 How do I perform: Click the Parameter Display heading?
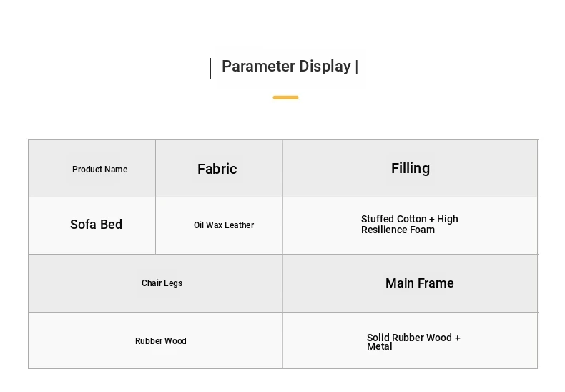point(286,67)
